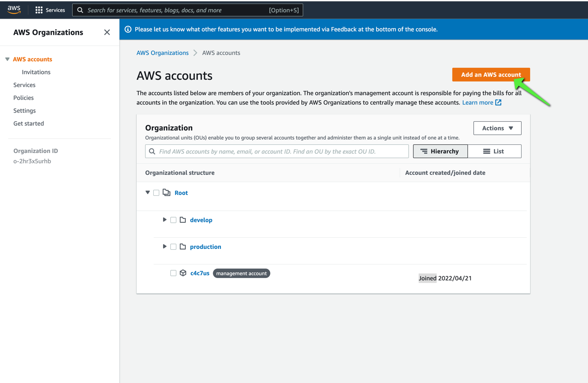This screenshot has height=383, width=588.
Task: Open the AWS Organizations breadcrumb link
Action: tap(163, 53)
